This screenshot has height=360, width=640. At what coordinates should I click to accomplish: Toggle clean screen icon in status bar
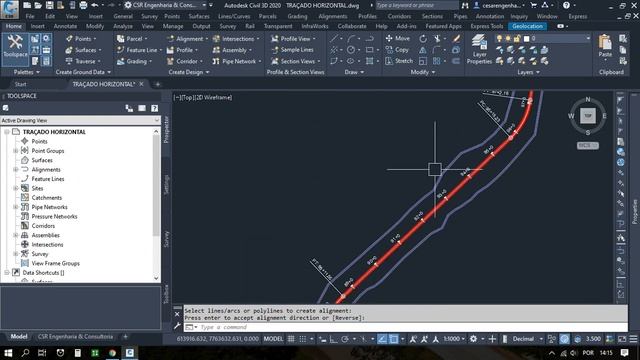tap(622, 339)
